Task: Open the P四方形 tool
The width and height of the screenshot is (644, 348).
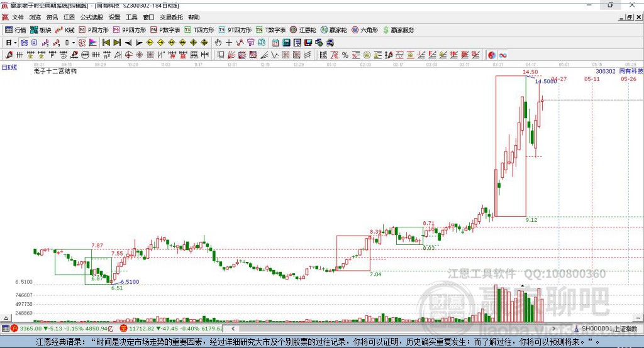Action: [94, 30]
